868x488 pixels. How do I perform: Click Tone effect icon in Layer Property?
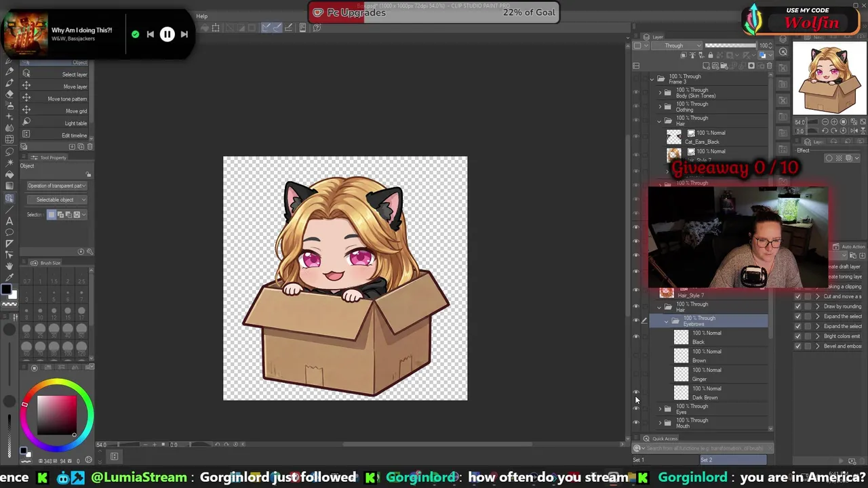(839, 158)
